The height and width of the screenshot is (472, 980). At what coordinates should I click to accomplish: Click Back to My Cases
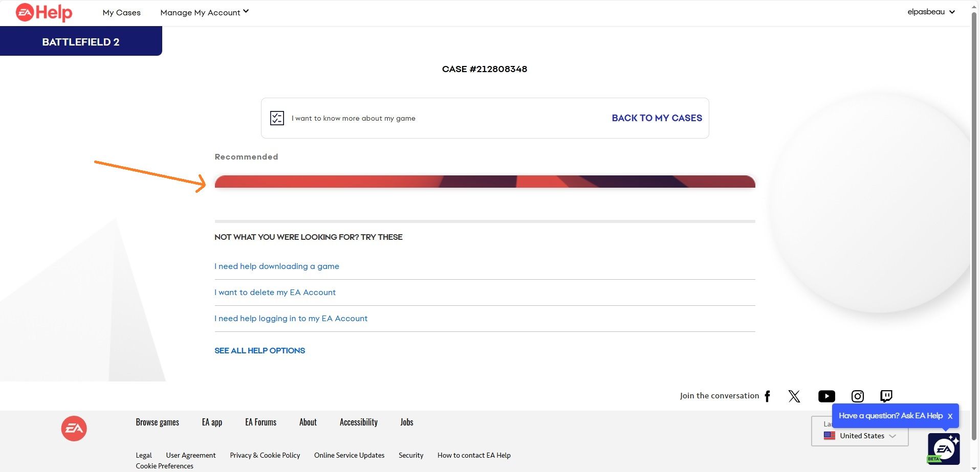point(657,118)
